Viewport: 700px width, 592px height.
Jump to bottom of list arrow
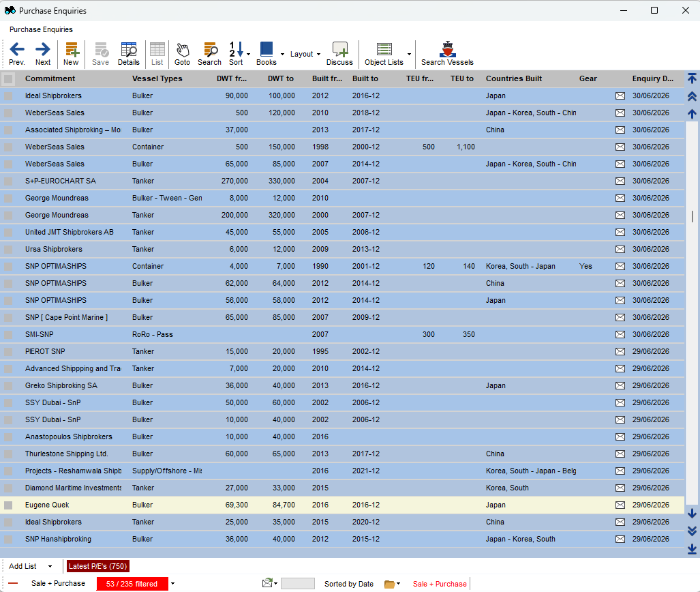692,549
